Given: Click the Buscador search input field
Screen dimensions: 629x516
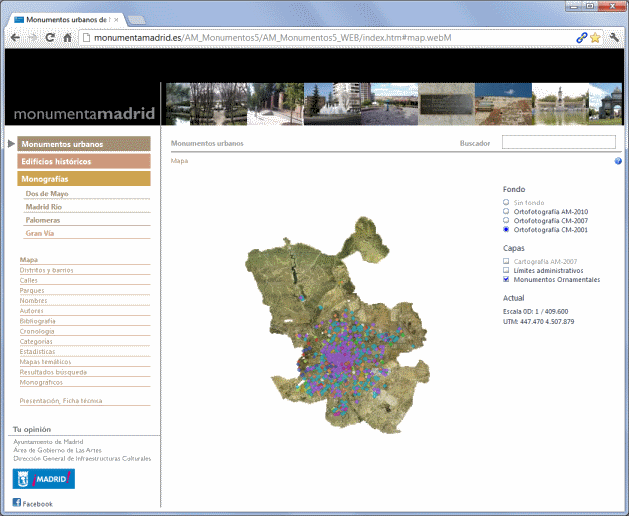Looking at the screenshot, I should [558, 142].
